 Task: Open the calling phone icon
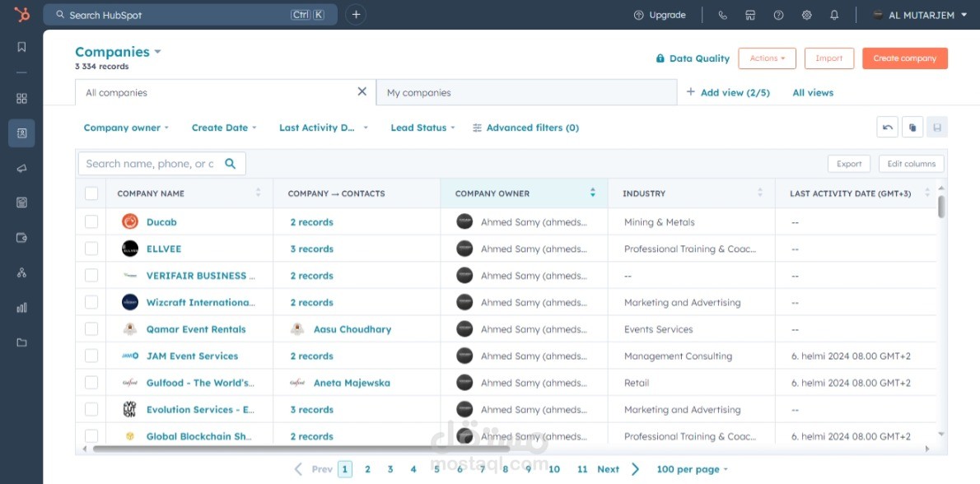722,15
